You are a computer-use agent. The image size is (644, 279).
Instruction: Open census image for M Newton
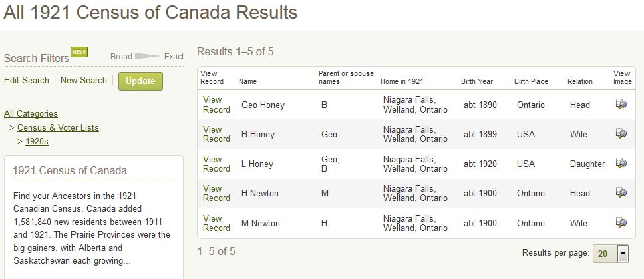click(621, 222)
